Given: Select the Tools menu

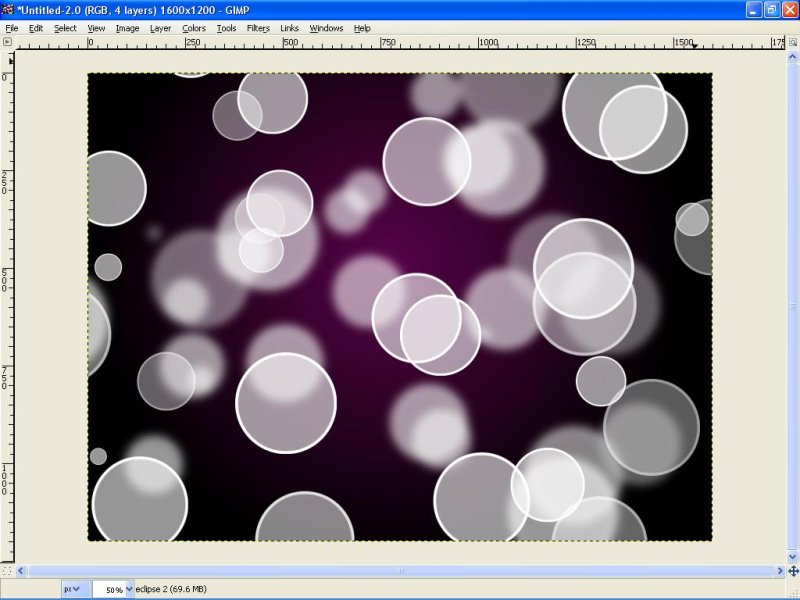Looking at the screenshot, I should click(227, 28).
